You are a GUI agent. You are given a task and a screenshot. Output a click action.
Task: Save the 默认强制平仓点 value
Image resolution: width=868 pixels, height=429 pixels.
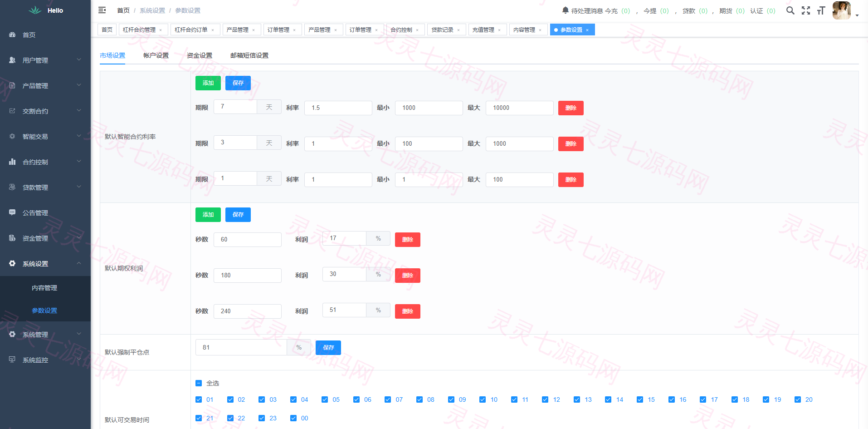(x=328, y=348)
